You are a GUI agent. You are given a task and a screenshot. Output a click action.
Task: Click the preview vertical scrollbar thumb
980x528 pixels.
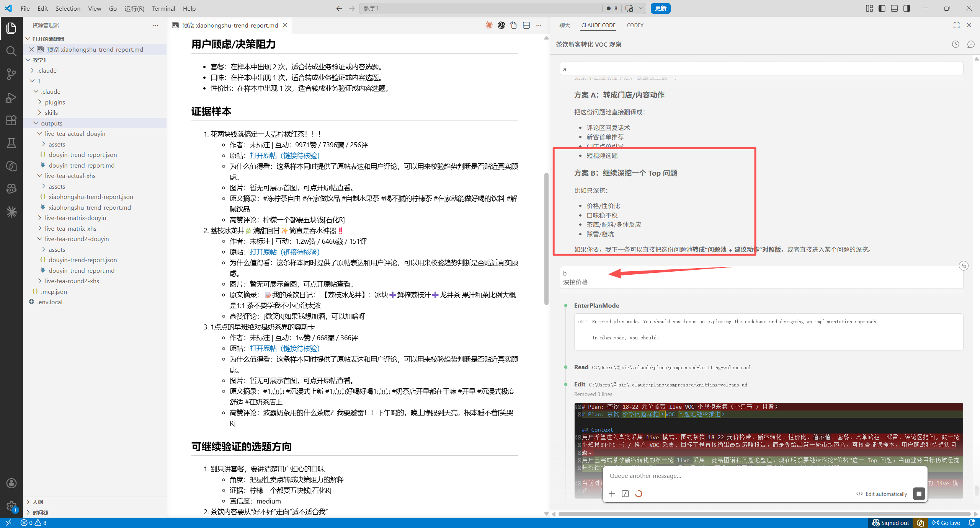click(546, 239)
